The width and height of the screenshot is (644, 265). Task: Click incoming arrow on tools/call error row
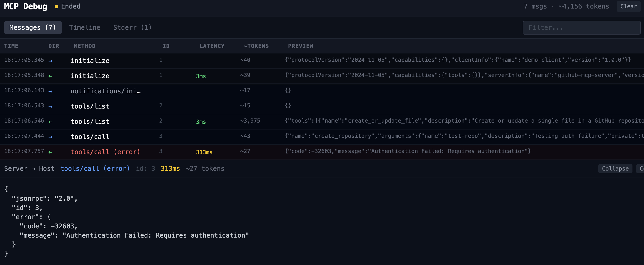[50, 152]
